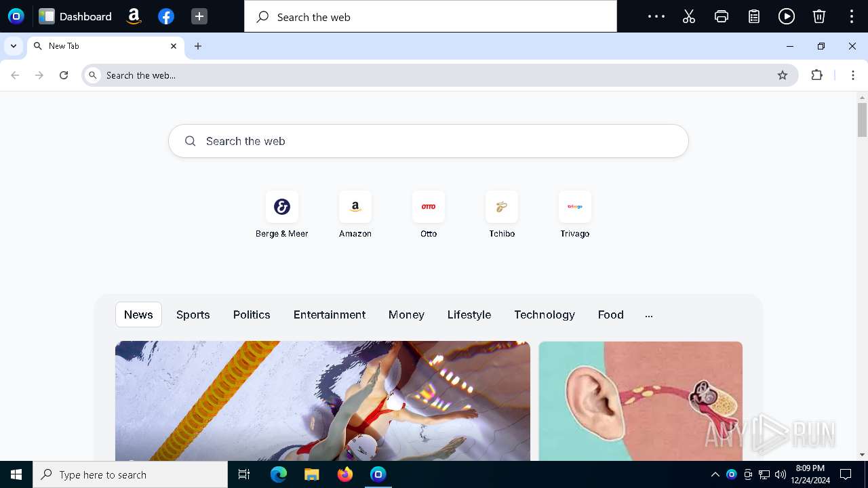Close the New Tab tab
The image size is (868, 488).
tap(174, 46)
